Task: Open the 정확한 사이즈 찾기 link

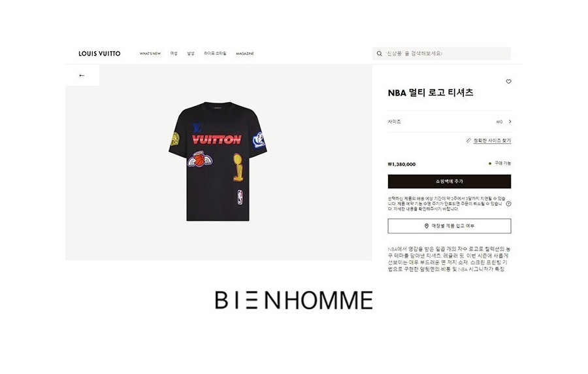Action: click(492, 141)
